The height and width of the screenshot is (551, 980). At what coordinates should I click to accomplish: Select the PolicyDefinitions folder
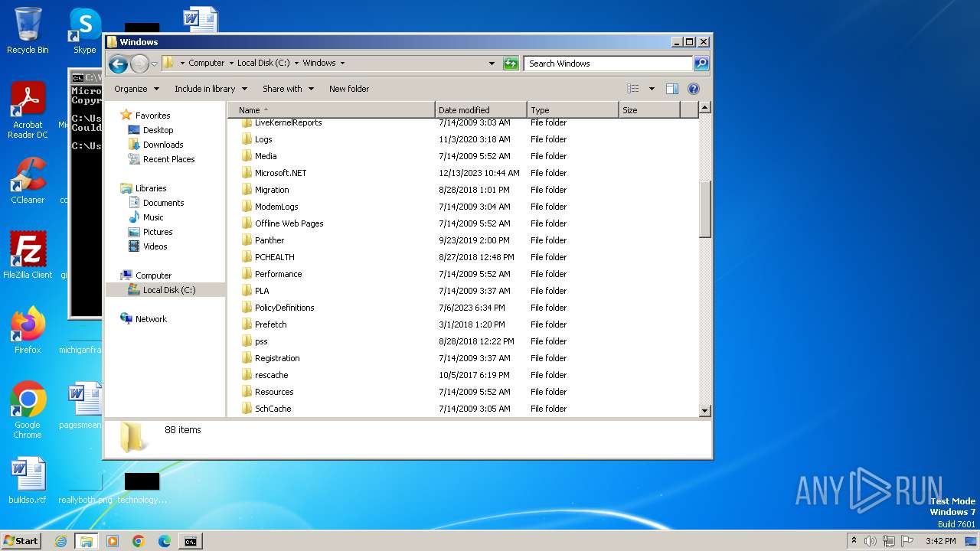(284, 308)
